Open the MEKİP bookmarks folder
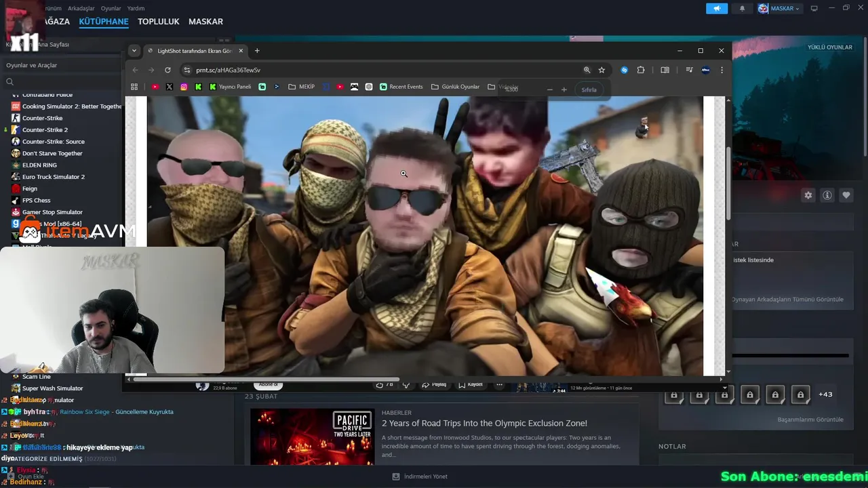 point(302,87)
